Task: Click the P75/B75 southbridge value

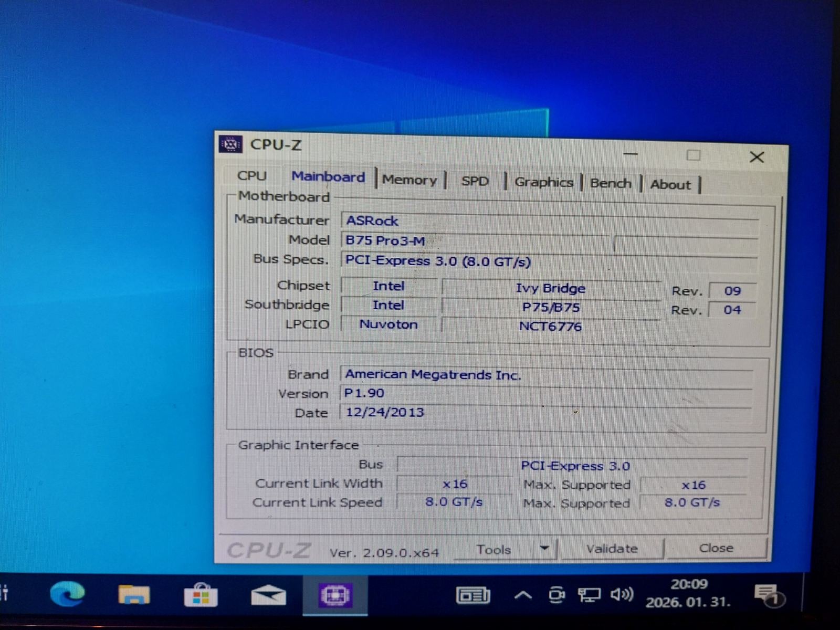Action: [x=551, y=307]
